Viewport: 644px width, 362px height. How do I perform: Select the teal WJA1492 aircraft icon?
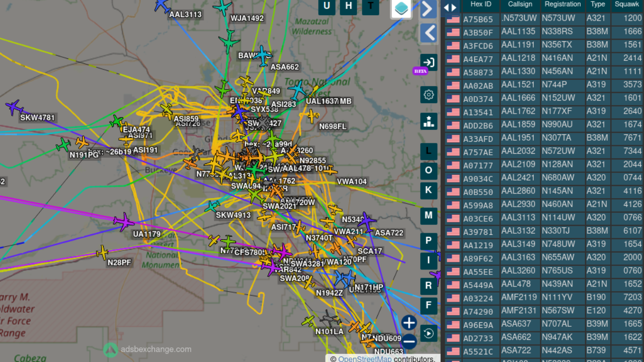coord(222,7)
